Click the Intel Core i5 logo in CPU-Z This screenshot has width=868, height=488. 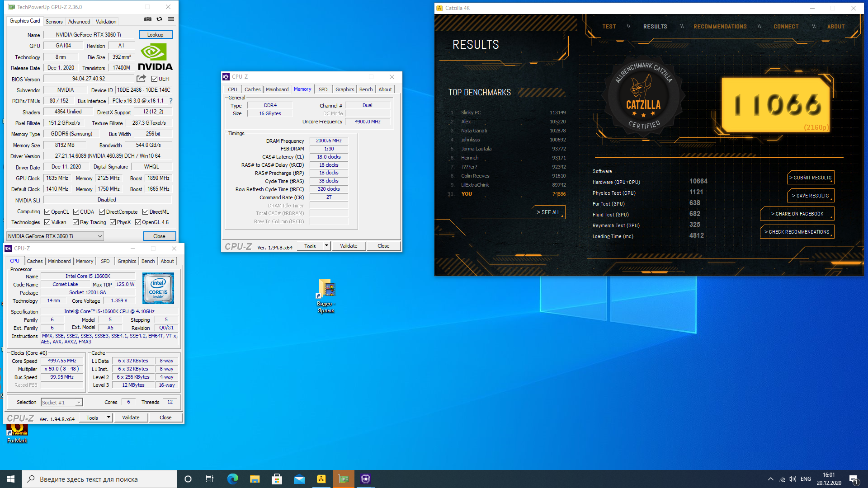[x=158, y=288]
